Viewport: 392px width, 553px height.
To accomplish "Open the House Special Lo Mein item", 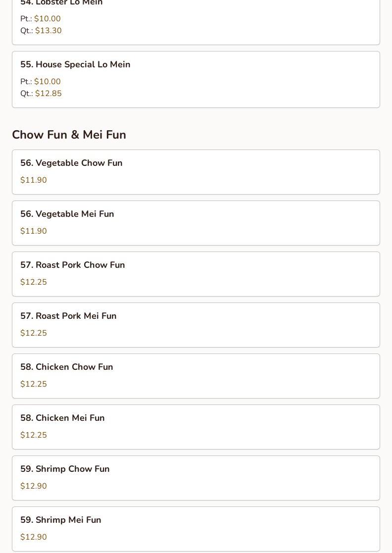I will 196,79.
